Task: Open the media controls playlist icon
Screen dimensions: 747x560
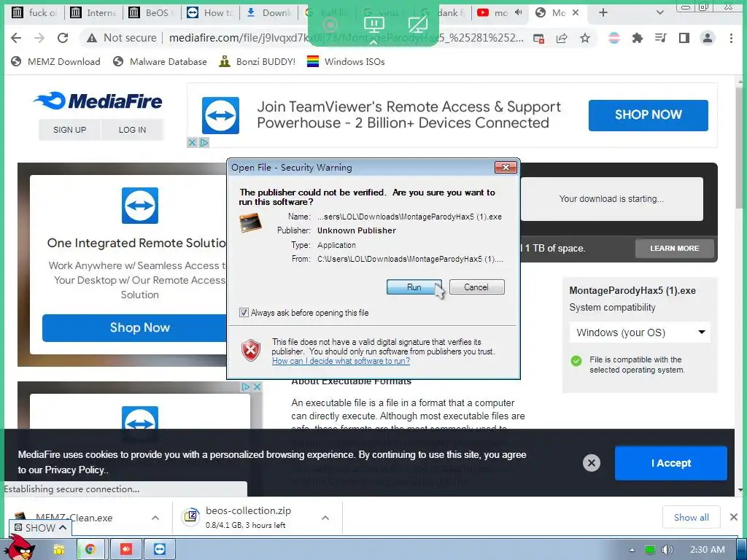Action: coord(660,38)
